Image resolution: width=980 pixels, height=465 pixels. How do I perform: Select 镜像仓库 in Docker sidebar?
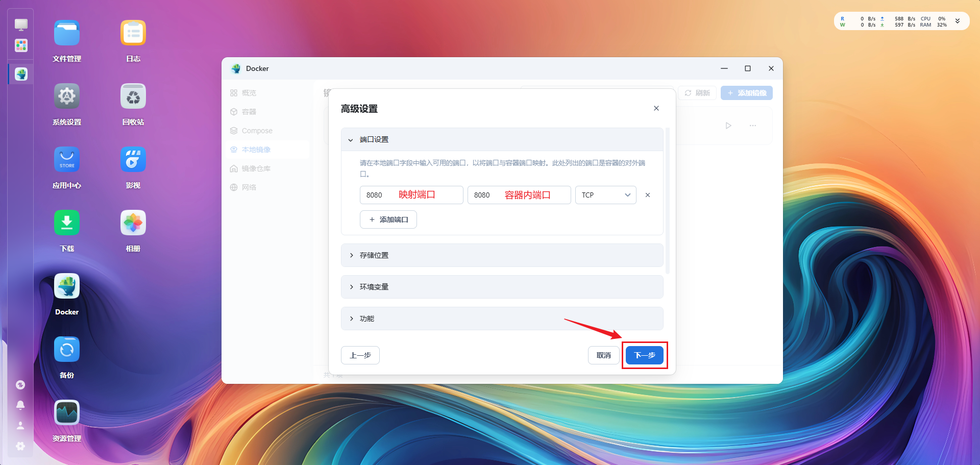(x=268, y=168)
